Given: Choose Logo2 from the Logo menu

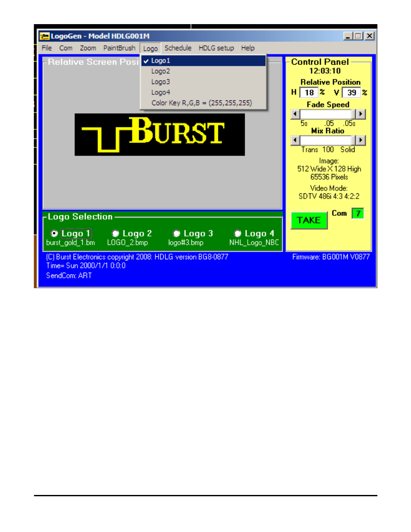Looking at the screenshot, I should pos(203,71).
